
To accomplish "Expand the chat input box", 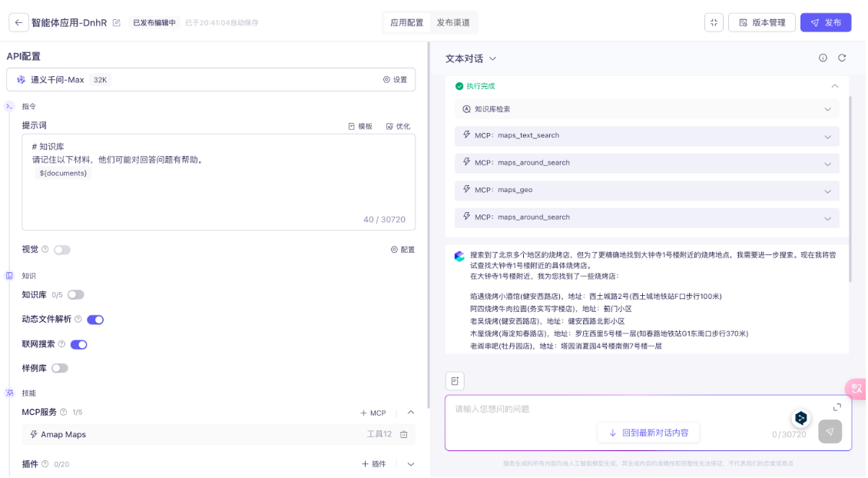I will point(837,407).
